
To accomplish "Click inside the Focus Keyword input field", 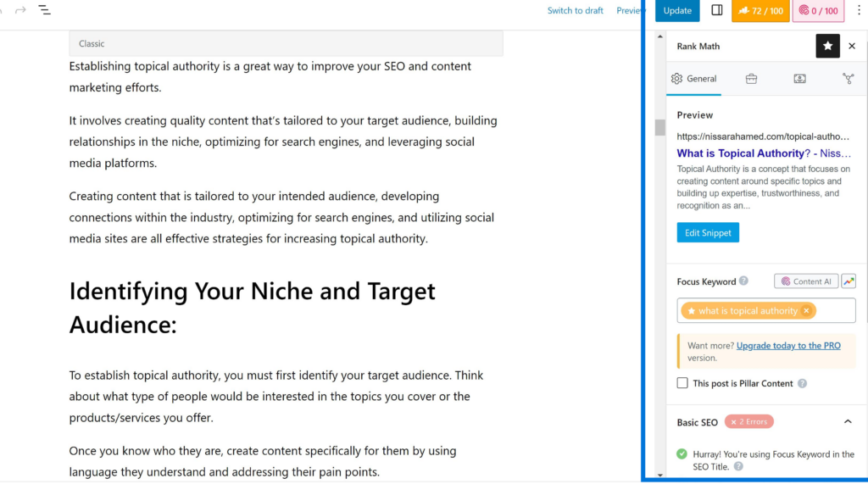I will point(766,311).
